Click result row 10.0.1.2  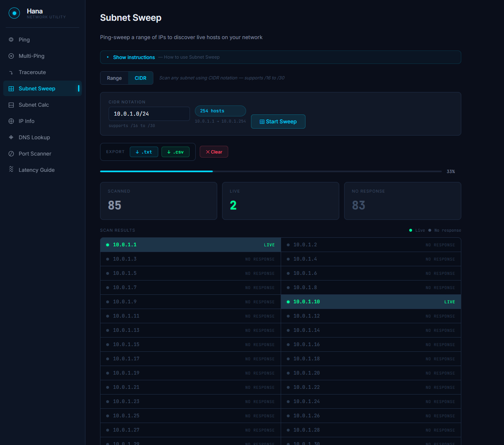[371, 245]
